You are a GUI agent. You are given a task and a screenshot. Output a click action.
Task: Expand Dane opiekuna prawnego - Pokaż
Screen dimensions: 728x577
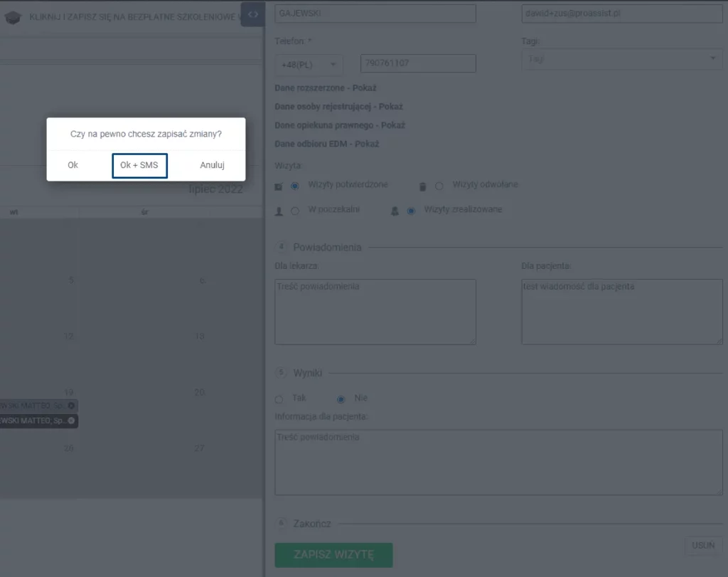tap(339, 125)
